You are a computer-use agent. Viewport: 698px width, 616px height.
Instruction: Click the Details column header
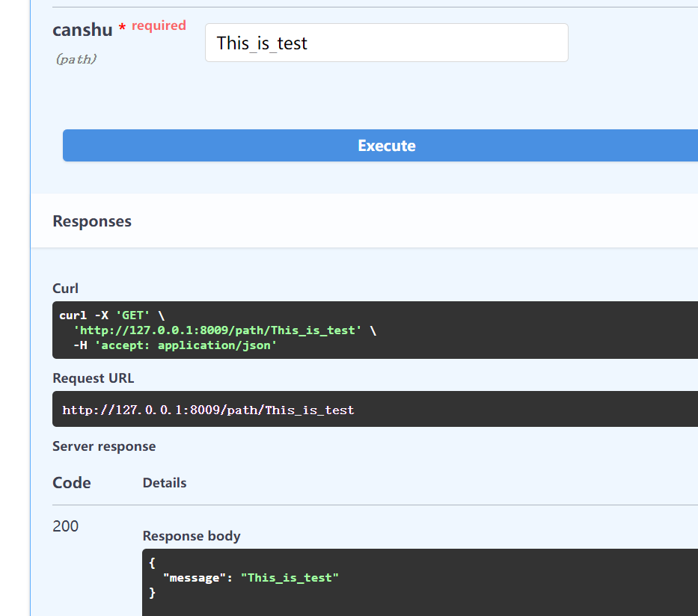(x=165, y=483)
